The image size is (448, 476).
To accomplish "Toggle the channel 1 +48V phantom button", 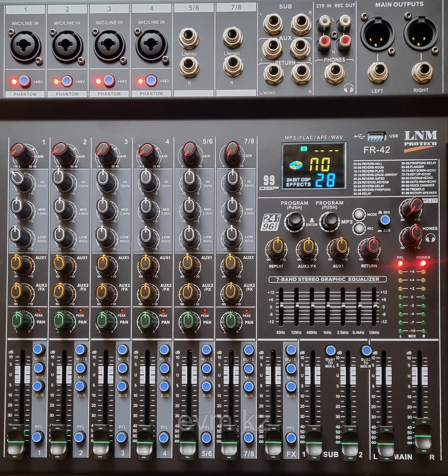I will 25,81.
